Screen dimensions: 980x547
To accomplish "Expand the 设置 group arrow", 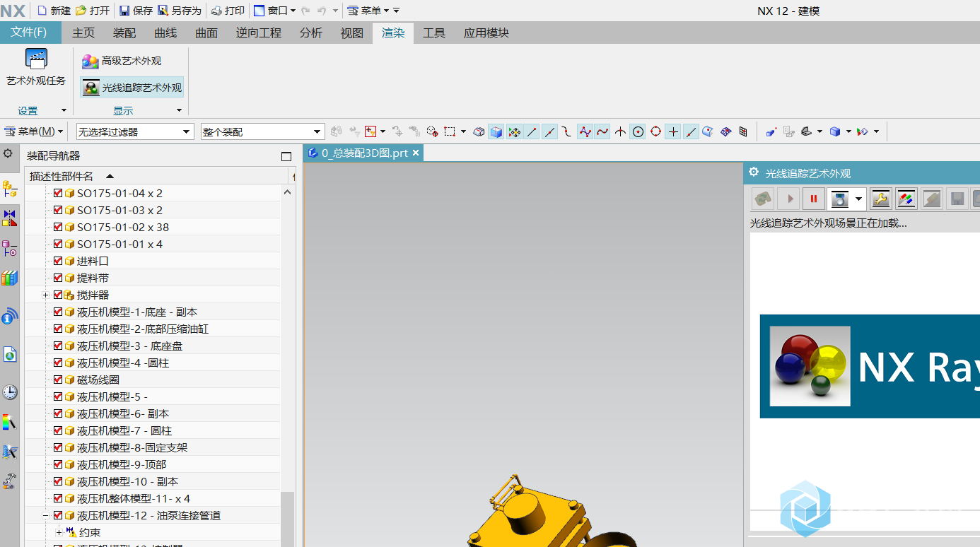I will 64,110.
